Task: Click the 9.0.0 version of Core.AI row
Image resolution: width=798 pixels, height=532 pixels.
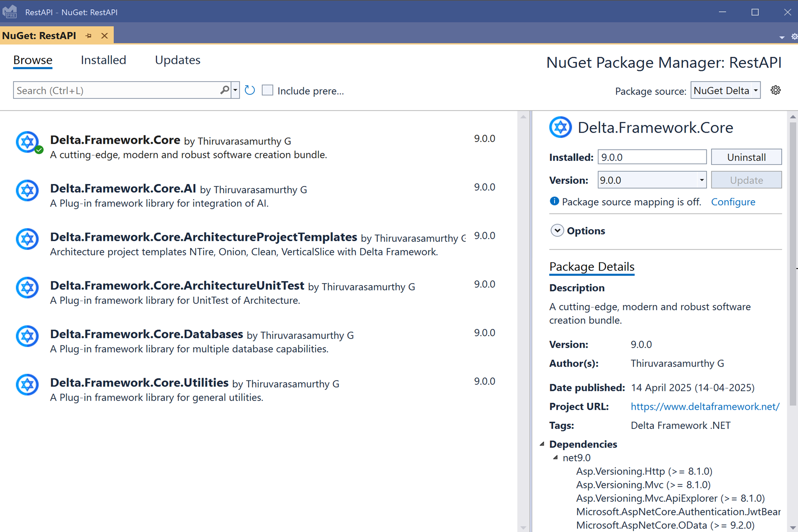Action: [485, 187]
